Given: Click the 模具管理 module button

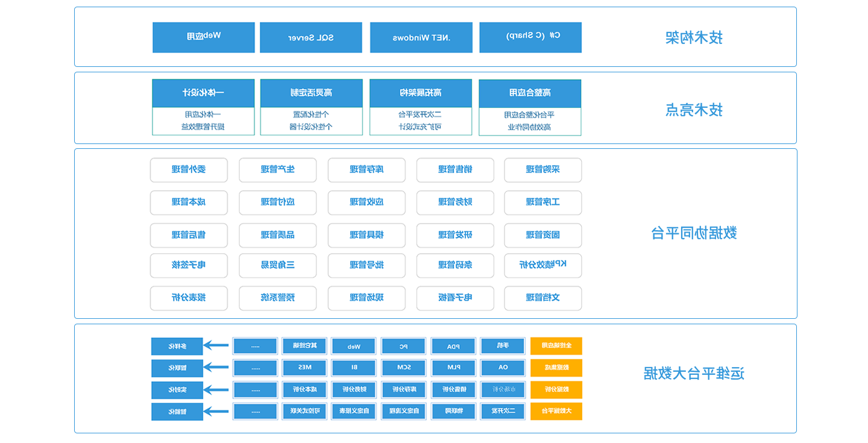Looking at the screenshot, I should (366, 235).
